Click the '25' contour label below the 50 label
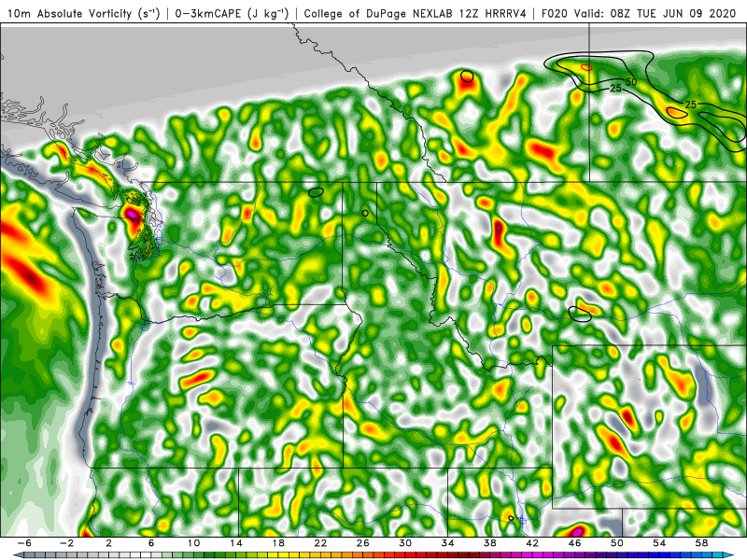The image size is (747, 560). tap(615, 88)
